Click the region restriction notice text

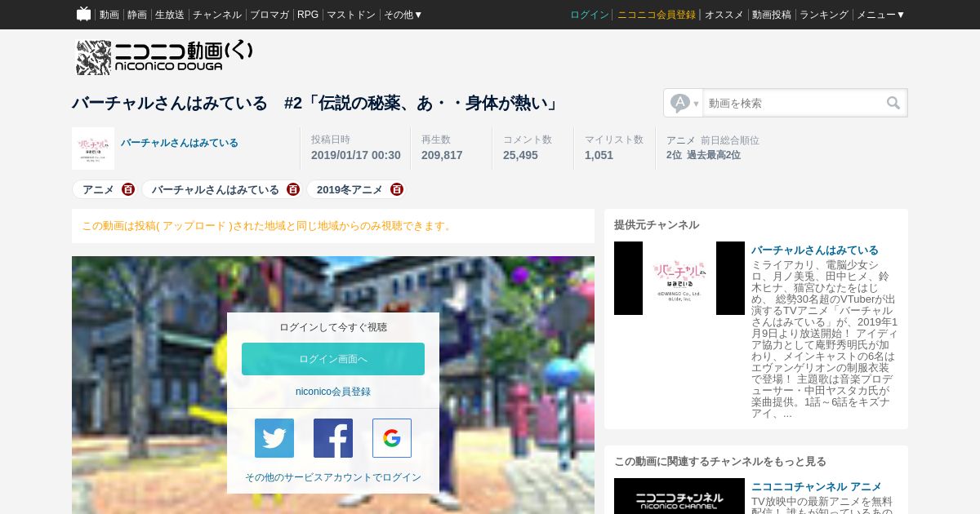click(268, 226)
